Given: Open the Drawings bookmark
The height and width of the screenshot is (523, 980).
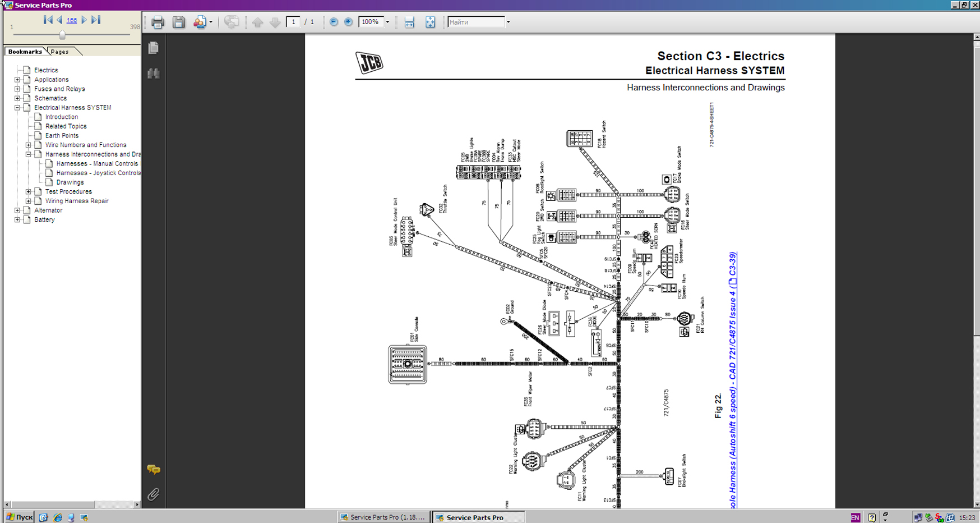Looking at the screenshot, I should tap(70, 182).
